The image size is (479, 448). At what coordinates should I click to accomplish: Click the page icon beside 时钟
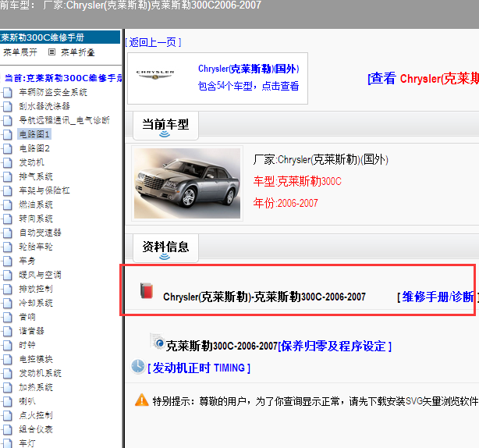(8, 345)
